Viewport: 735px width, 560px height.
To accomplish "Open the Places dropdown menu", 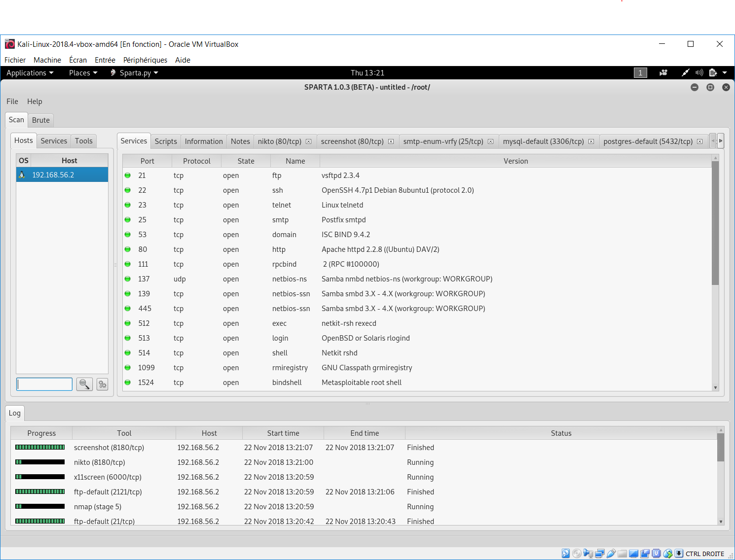I will (83, 73).
